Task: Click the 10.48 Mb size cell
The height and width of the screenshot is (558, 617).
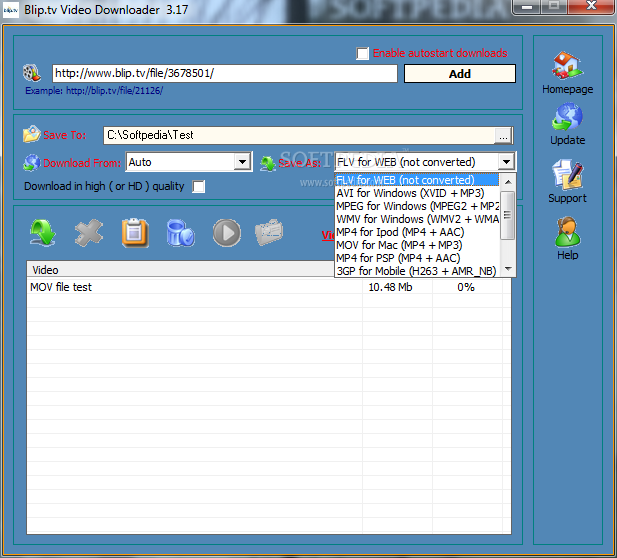Action: pos(390,287)
